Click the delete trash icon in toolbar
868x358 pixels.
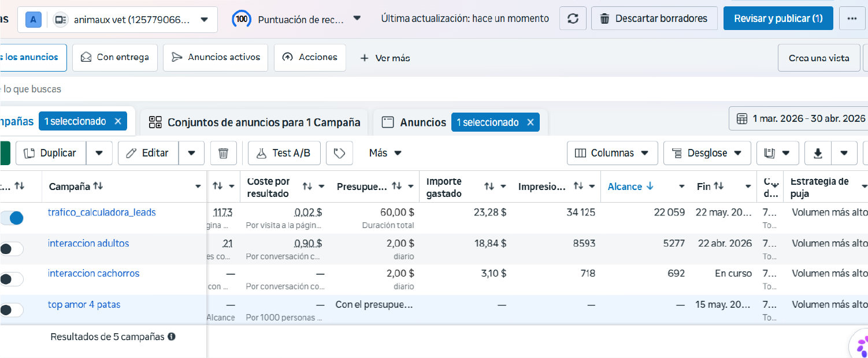[x=224, y=153]
